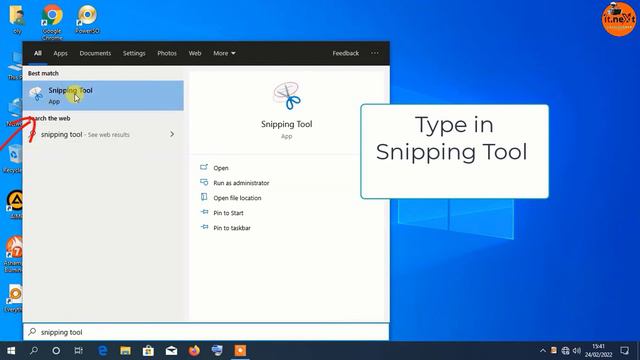Click the user folder desktop icon

(17, 20)
